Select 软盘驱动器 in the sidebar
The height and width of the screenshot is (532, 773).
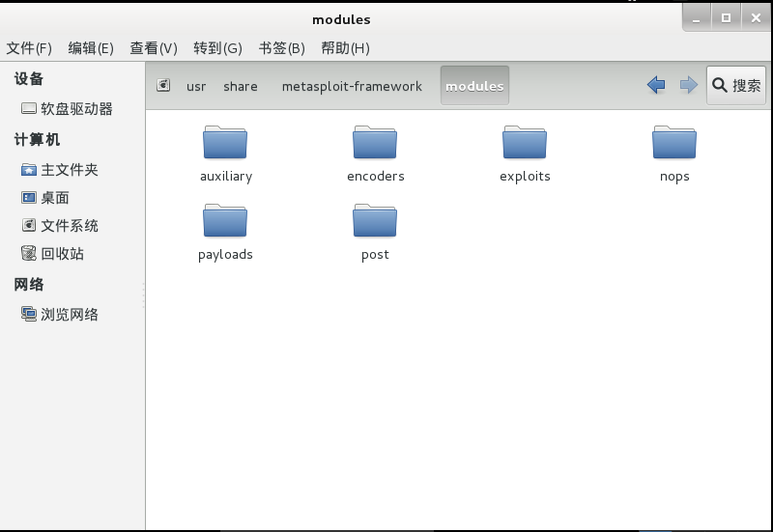pos(76,109)
